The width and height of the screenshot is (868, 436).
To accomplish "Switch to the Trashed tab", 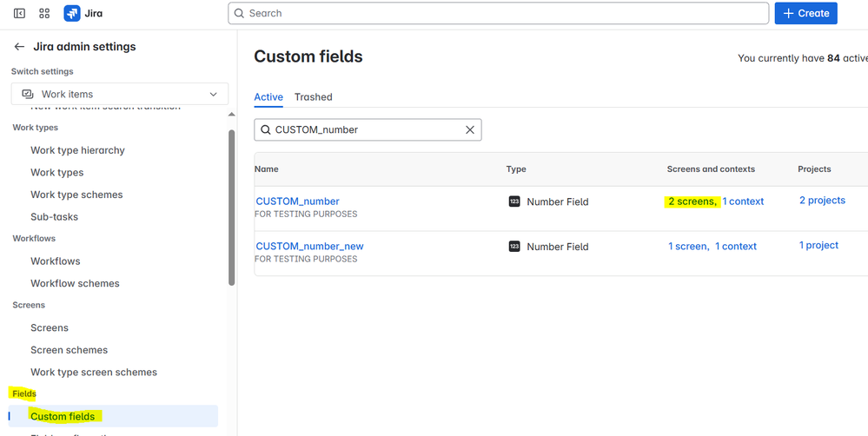I will [x=313, y=97].
